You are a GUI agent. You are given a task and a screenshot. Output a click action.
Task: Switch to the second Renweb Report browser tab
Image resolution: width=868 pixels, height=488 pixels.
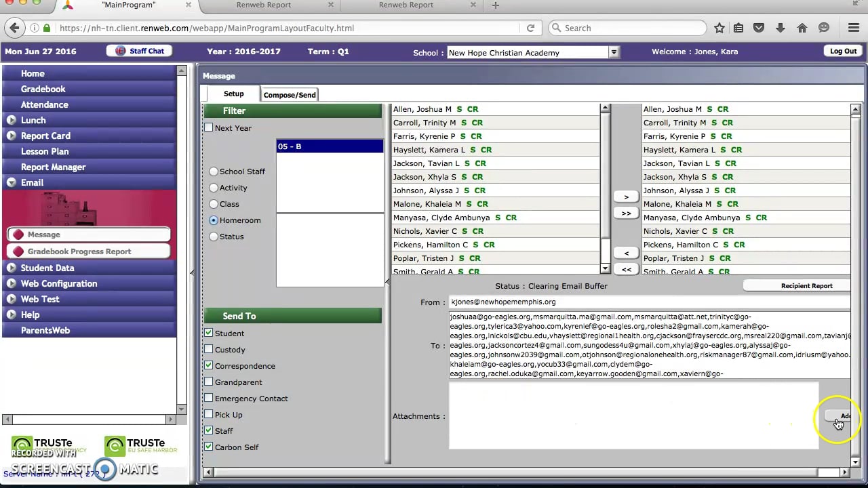(406, 5)
